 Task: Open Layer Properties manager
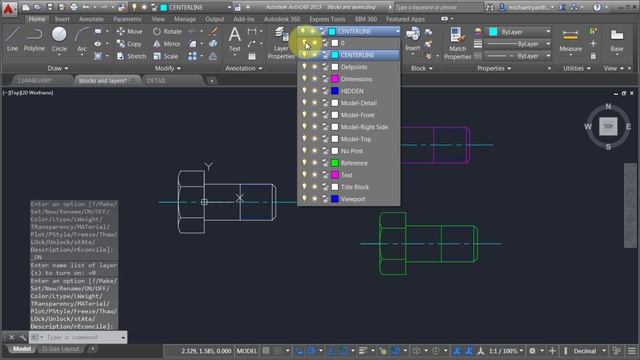point(281,44)
